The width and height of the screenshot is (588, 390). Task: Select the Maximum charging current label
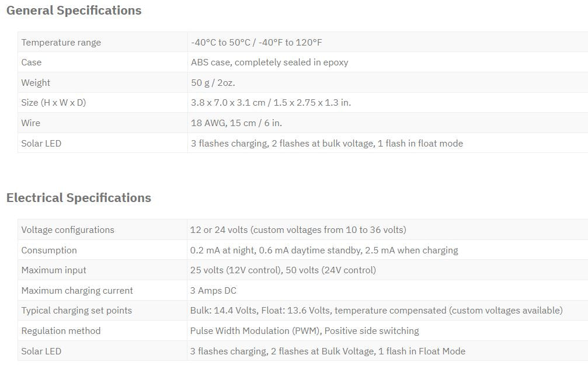tap(77, 290)
